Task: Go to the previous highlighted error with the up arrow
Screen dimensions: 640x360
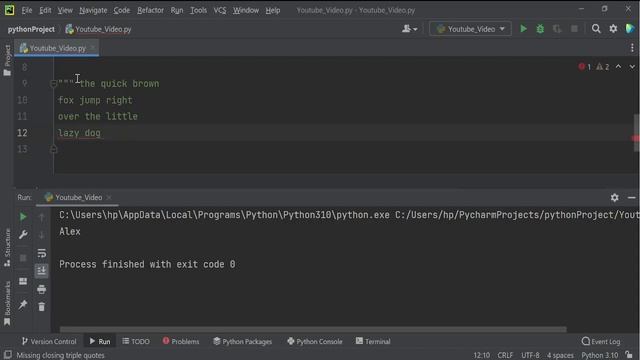Action: [618, 67]
